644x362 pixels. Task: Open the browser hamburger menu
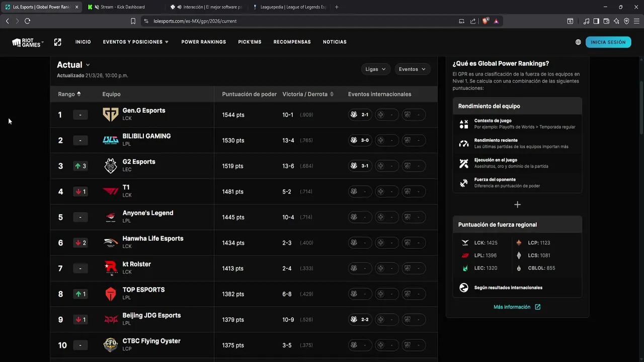coord(636,21)
